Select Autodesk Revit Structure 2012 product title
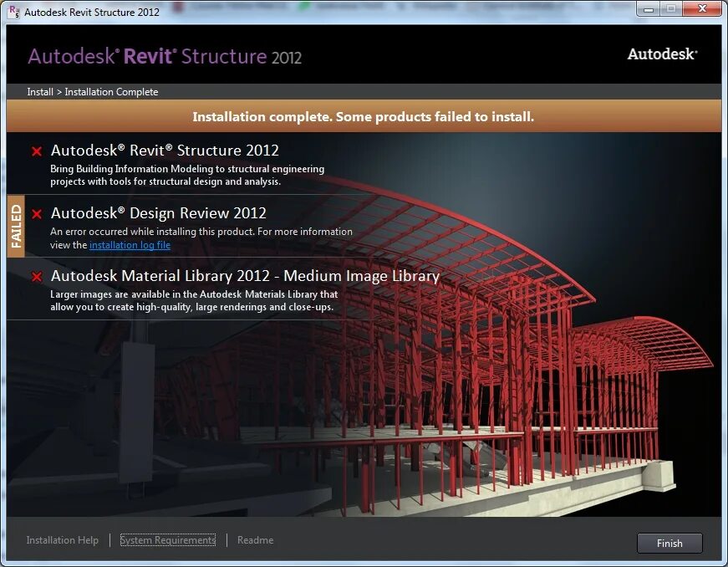The width and height of the screenshot is (728, 567). [x=165, y=150]
